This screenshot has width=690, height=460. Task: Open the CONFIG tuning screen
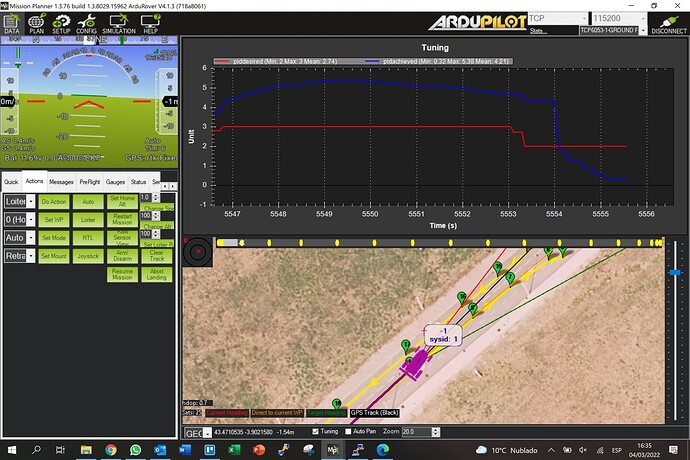[86, 24]
